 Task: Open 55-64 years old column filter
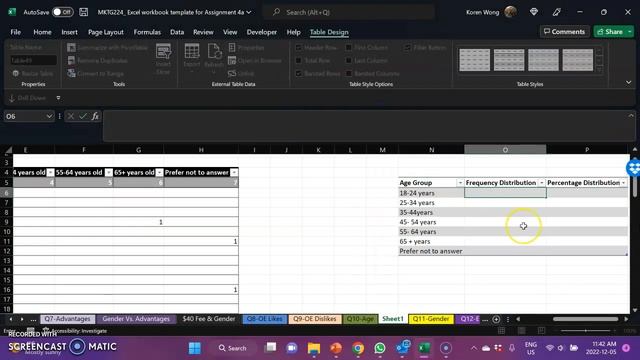tap(109, 173)
